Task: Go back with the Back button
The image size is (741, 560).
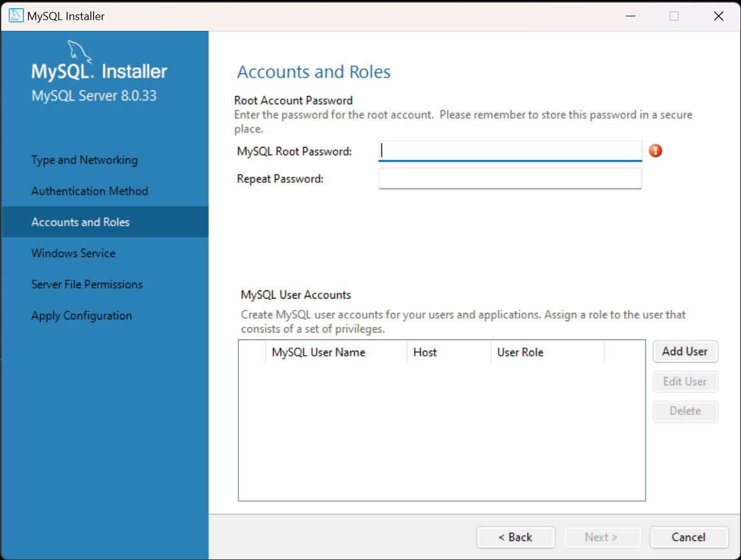Action: [515, 537]
